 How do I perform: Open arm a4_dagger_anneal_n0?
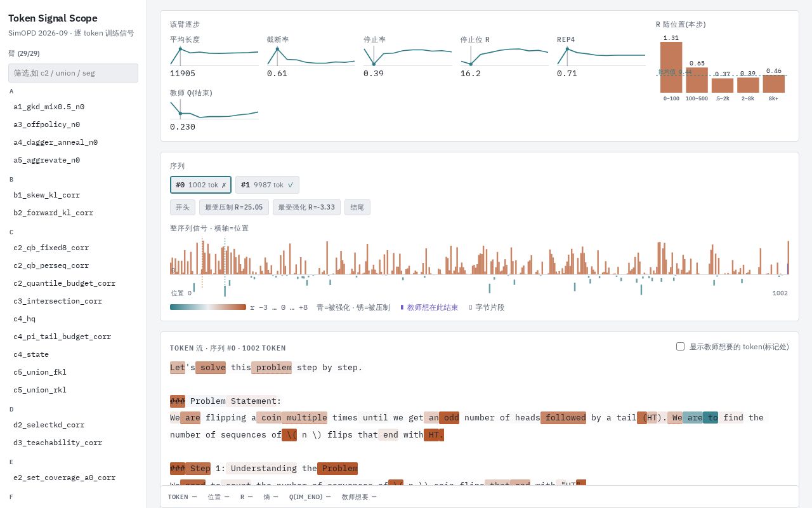pos(73,142)
